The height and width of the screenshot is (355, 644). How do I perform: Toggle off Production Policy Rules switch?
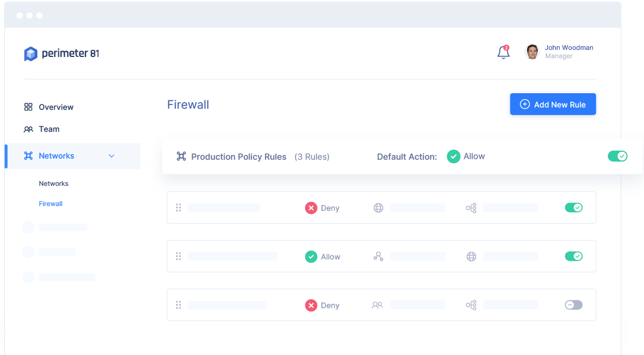click(618, 156)
